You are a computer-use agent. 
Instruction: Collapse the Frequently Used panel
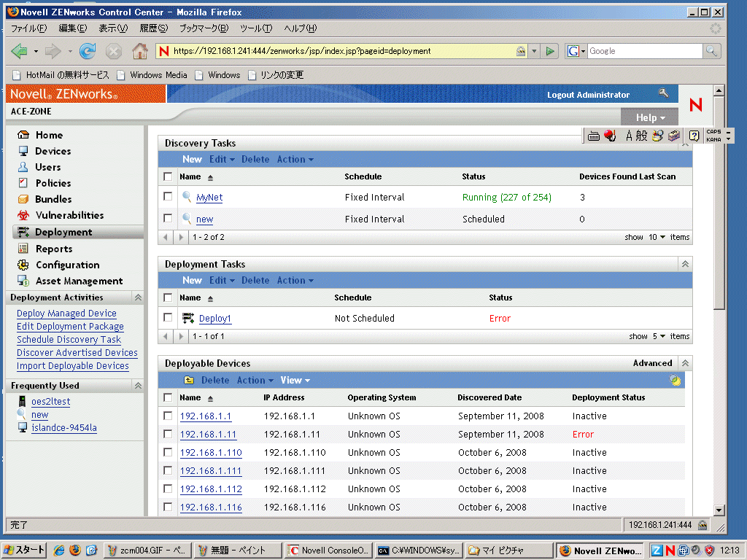tap(138, 386)
